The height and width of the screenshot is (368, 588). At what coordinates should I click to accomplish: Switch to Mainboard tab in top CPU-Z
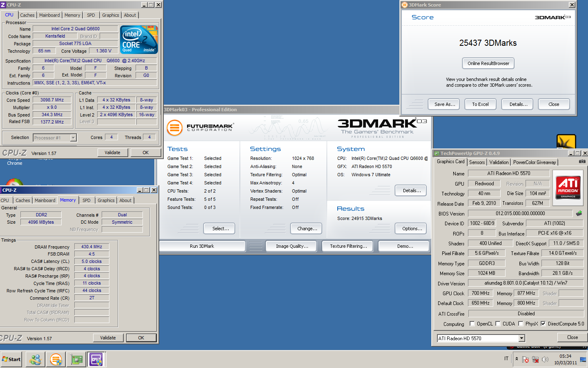tap(49, 15)
